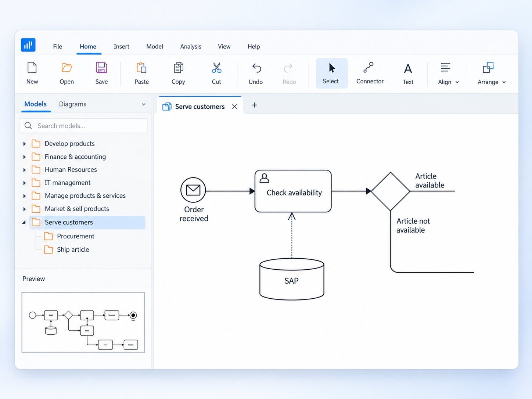
Task: Open the Model ribbon tab
Action: [x=155, y=47]
